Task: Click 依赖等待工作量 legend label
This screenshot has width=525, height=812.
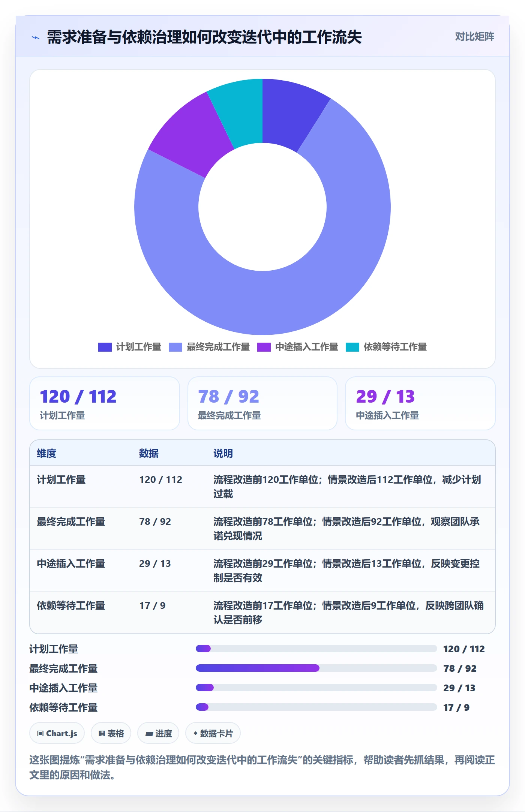Action: (395, 347)
